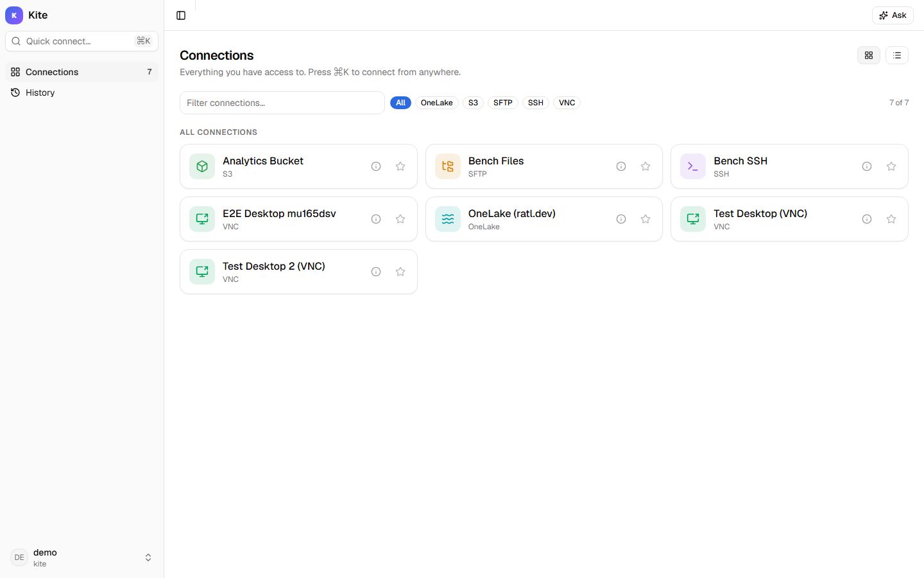
Task: Open the Bench SSH card title
Action: tap(740, 161)
